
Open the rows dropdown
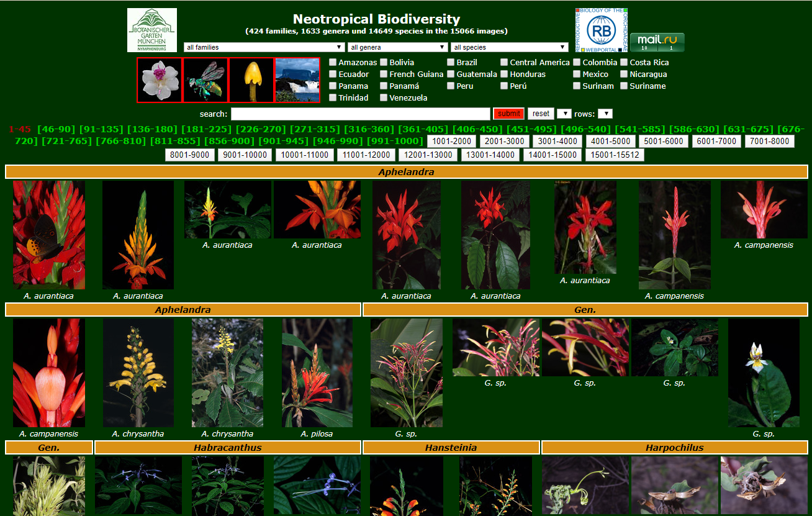tap(605, 114)
